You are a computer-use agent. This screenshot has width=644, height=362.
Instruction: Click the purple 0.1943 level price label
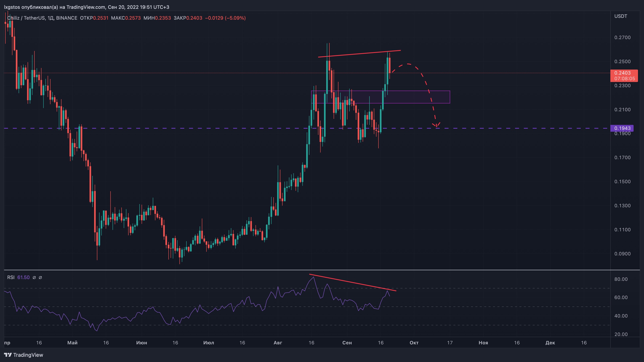coord(622,128)
